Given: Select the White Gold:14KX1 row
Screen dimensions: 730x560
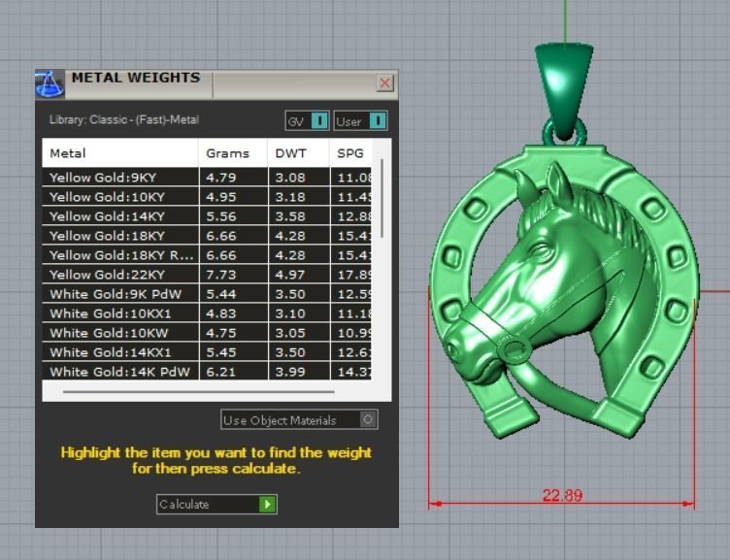Looking at the screenshot, I should pos(207,352).
